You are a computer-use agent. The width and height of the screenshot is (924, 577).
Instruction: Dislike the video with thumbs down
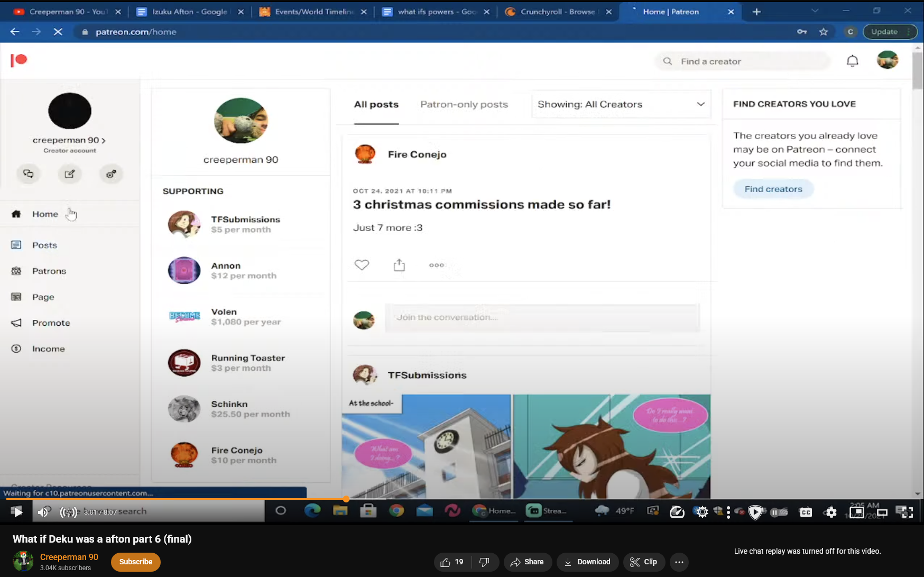coord(484,562)
